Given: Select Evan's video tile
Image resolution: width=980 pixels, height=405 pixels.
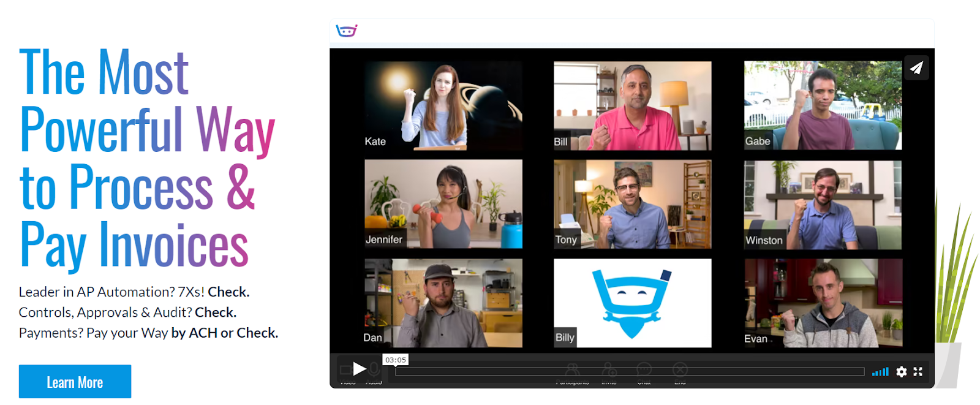Looking at the screenshot, I should (823, 303).
